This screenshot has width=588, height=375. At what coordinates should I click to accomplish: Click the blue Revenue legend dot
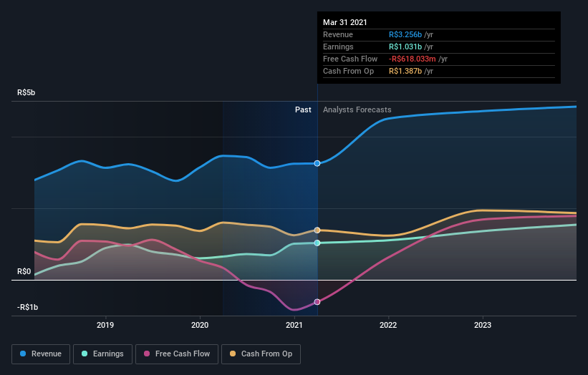(x=23, y=354)
